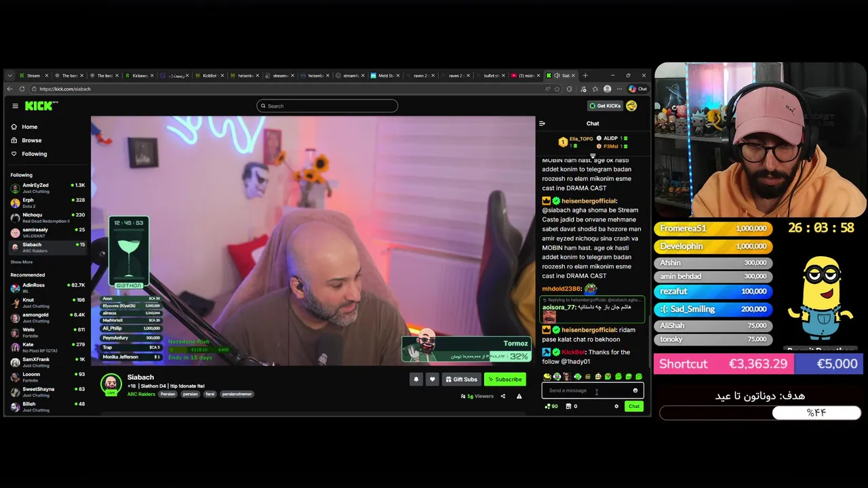The height and width of the screenshot is (488, 868).
Task: Open Billeh recommended channel
Action: click(x=47, y=407)
